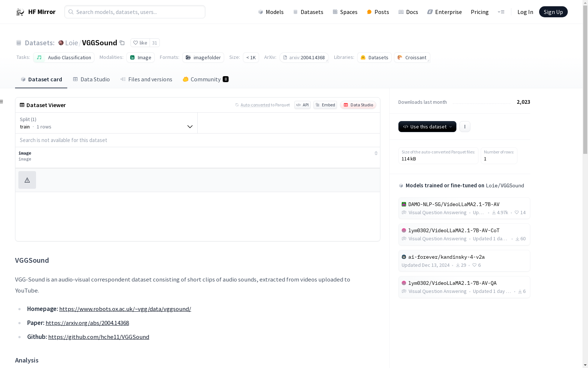588x368 pixels.
Task: Open the lym0302/VideoLLaMA2.1-7B-AV-CoT model card
Action: coord(464,234)
